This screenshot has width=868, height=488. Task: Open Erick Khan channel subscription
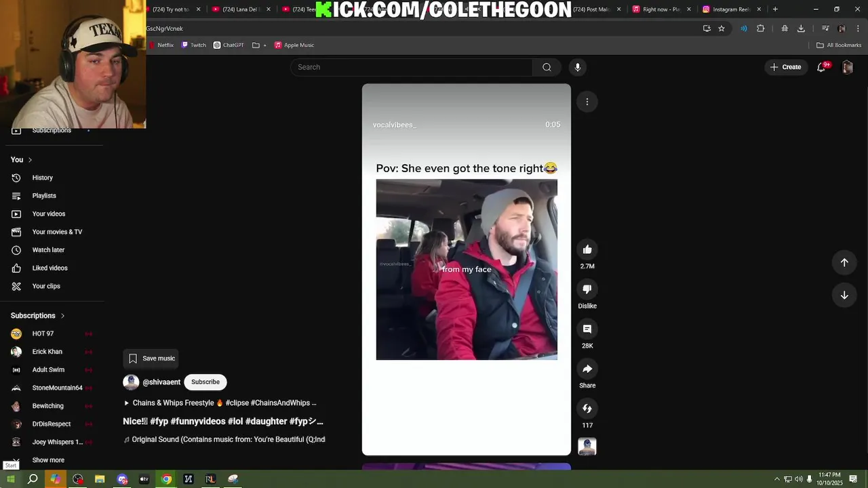click(x=47, y=352)
